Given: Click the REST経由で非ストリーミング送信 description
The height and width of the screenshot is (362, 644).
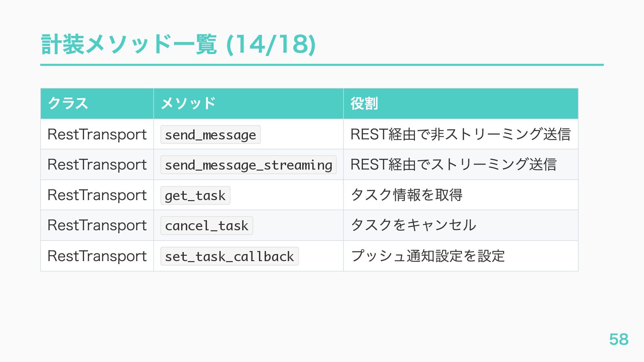Looking at the screenshot, I should (460, 134).
